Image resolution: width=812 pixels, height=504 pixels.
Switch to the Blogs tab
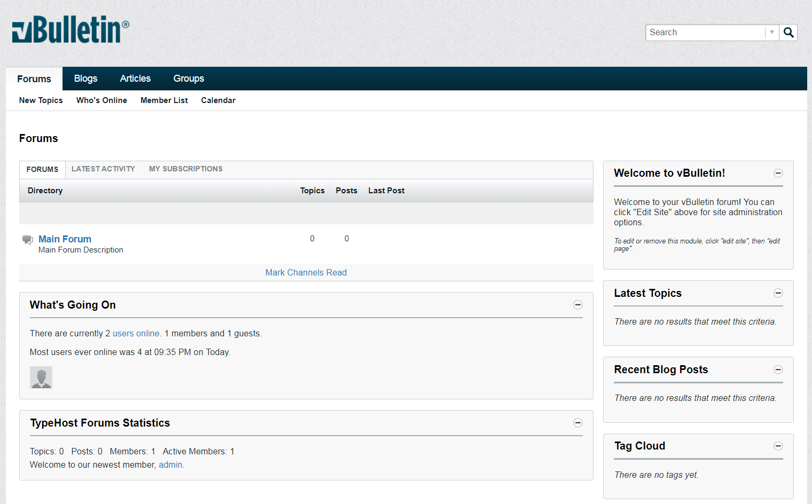click(x=85, y=78)
